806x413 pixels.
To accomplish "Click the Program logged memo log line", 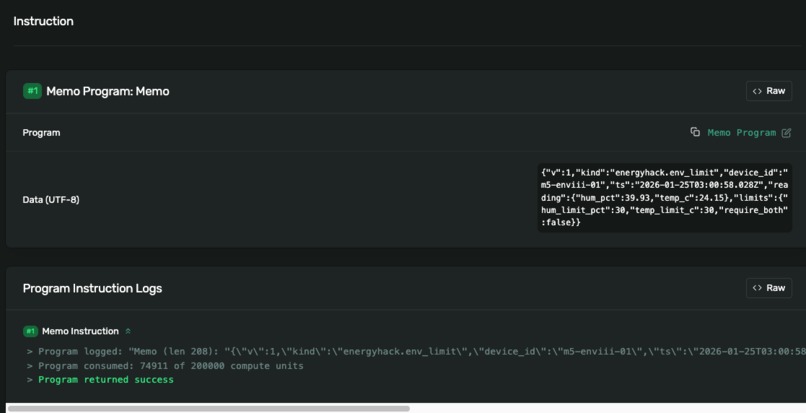I will point(416,352).
